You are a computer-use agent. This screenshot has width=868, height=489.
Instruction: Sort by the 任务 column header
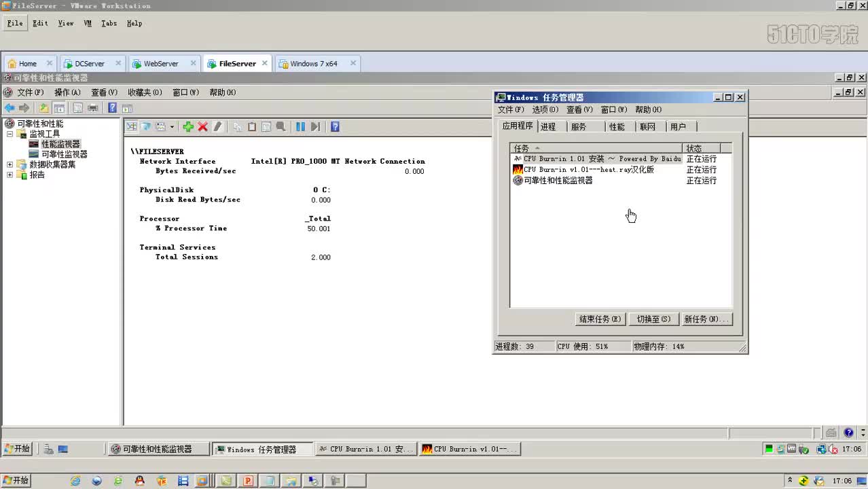pos(596,148)
